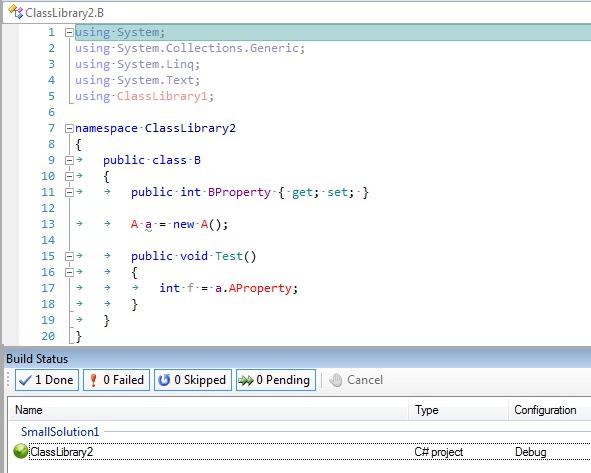This screenshot has height=473, width=591.
Task: Collapse the using directives block
Action: [69, 32]
